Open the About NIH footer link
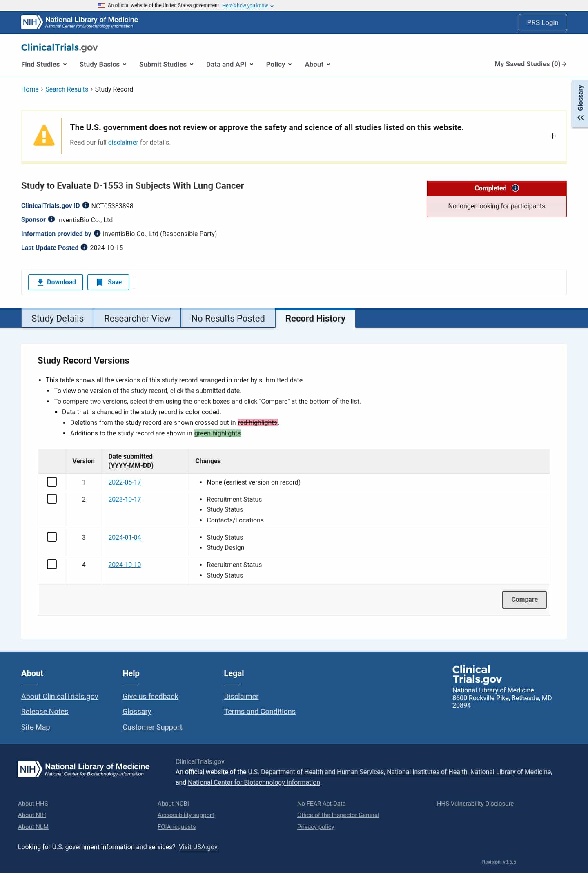Screen dimensions: 588x873 pyautogui.click(x=32, y=815)
